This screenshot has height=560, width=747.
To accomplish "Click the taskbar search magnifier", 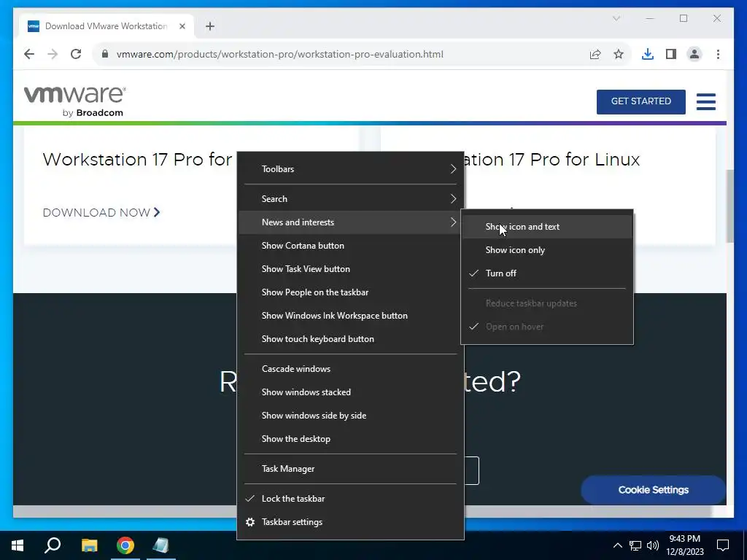I will coord(53,545).
